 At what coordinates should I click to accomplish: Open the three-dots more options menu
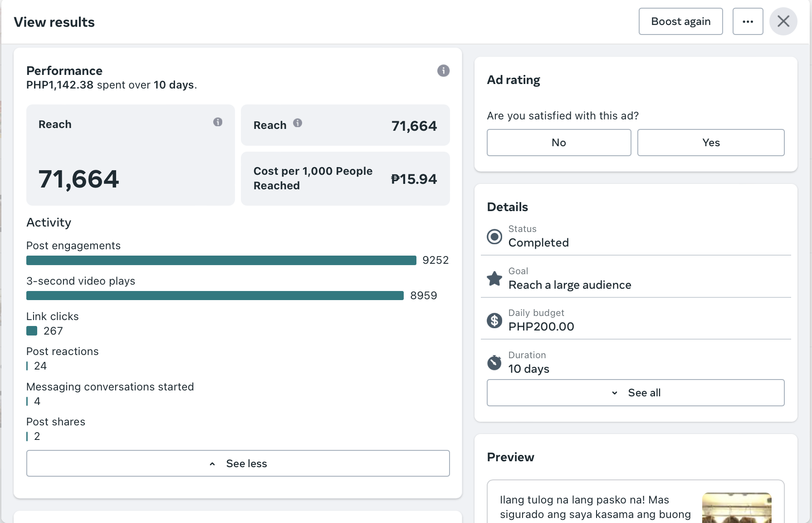click(x=748, y=21)
